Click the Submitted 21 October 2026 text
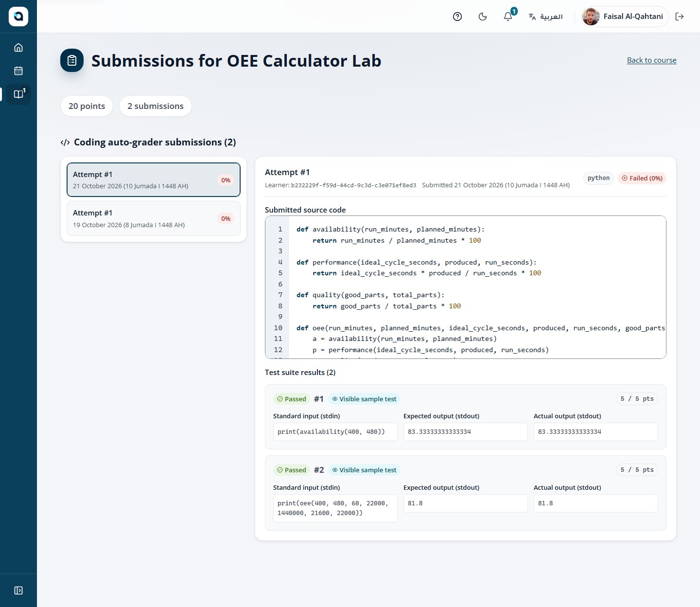This screenshot has width=700, height=607. click(x=496, y=185)
